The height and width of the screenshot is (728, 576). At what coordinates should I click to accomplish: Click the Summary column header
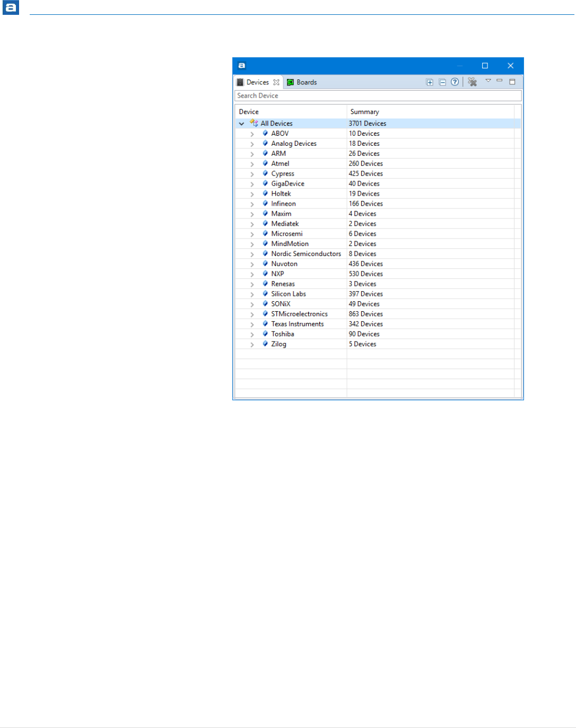tap(431, 112)
